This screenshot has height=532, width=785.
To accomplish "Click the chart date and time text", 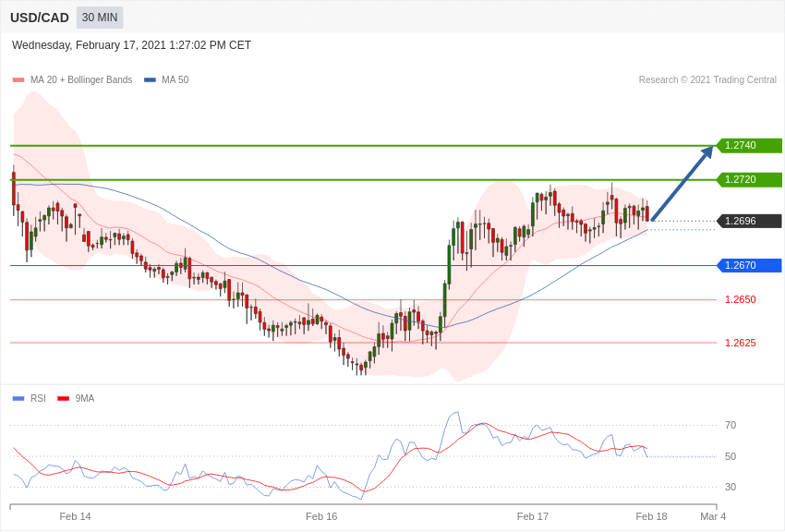I will click(131, 45).
